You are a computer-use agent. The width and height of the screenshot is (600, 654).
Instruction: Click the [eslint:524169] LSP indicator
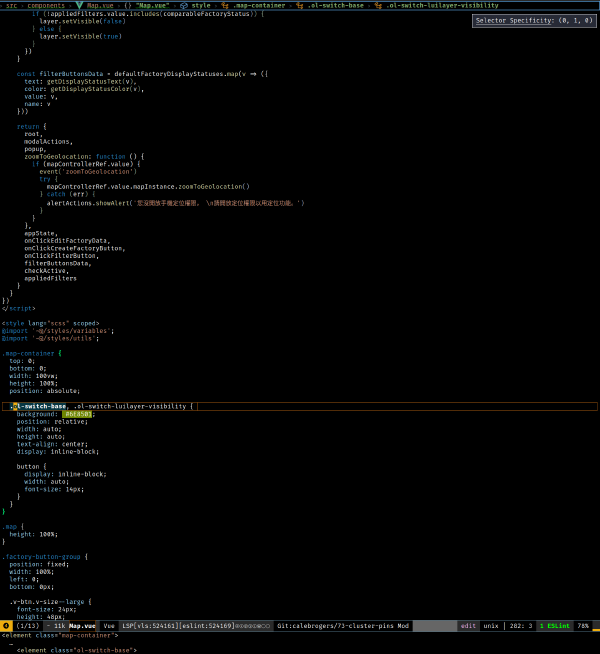coord(206,626)
